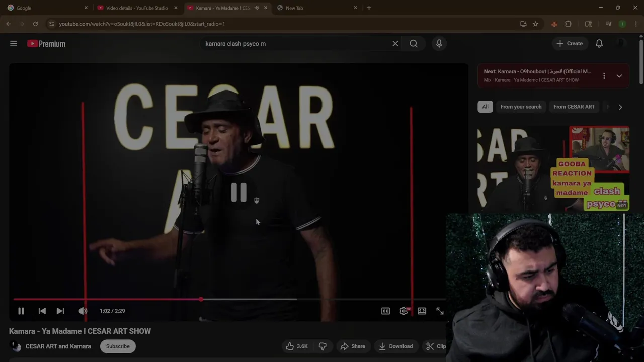Open the mix playlist three-dot menu
The image size is (644, 362).
pyautogui.click(x=604, y=76)
